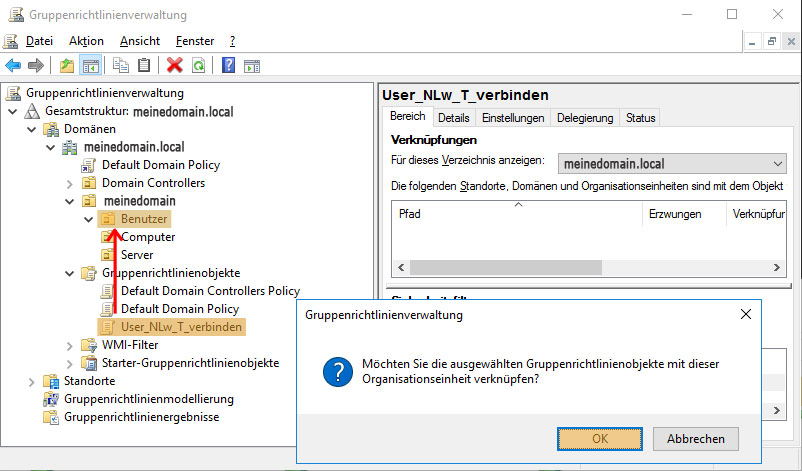This screenshot has height=471, width=802.
Task: Expand the WMI-Filter node
Action: [69, 345]
